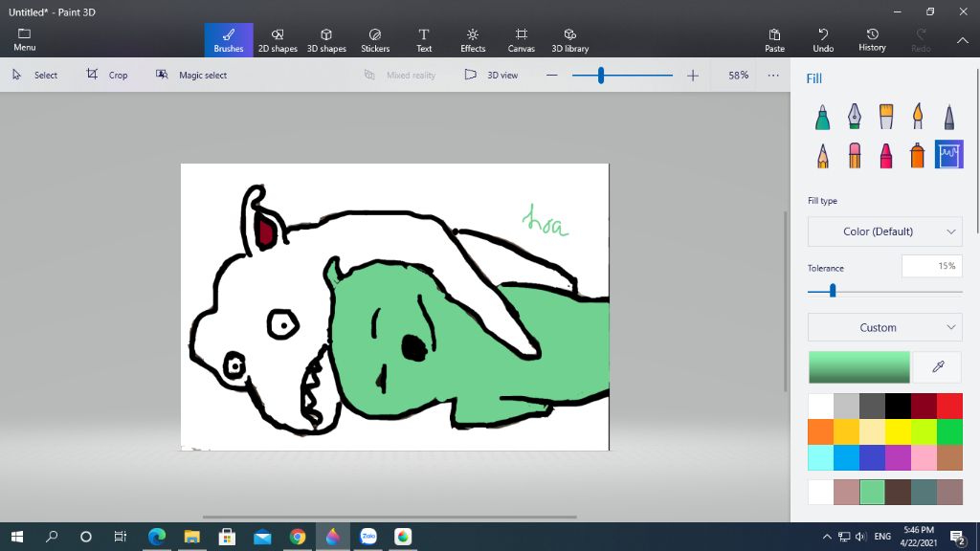Open the Custom material dropdown
Screen dimensions: 980x551
885,327
